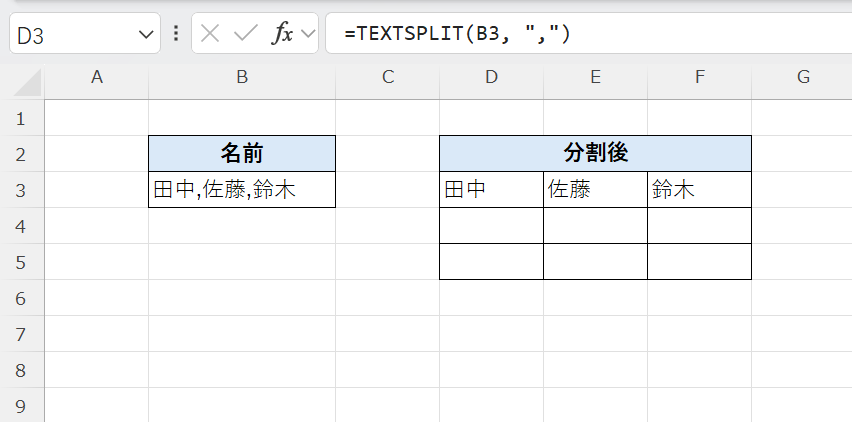Image resolution: width=852 pixels, height=422 pixels.
Task: Select the 分割後 merged header cell
Action: (595, 153)
